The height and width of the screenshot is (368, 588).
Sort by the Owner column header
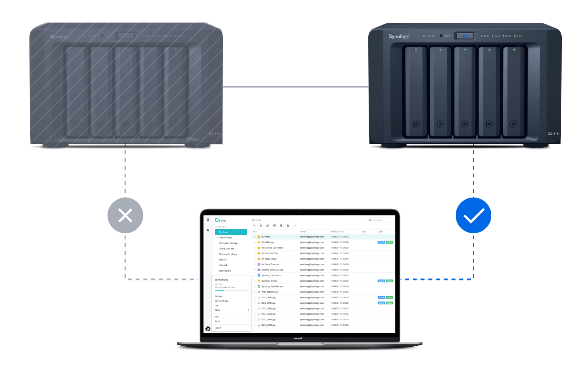[x=303, y=232]
